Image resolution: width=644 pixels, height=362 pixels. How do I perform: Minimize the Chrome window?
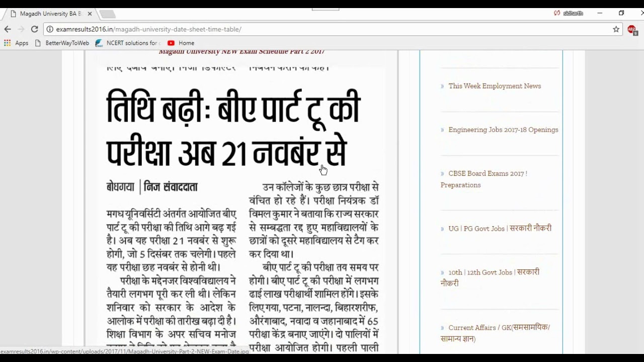pyautogui.click(x=600, y=13)
